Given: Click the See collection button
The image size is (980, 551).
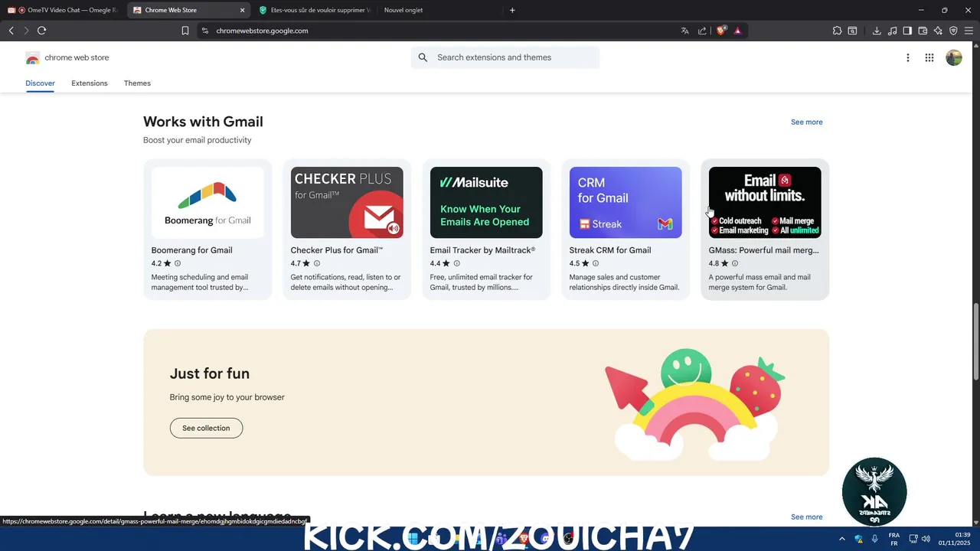Looking at the screenshot, I should pos(206,428).
